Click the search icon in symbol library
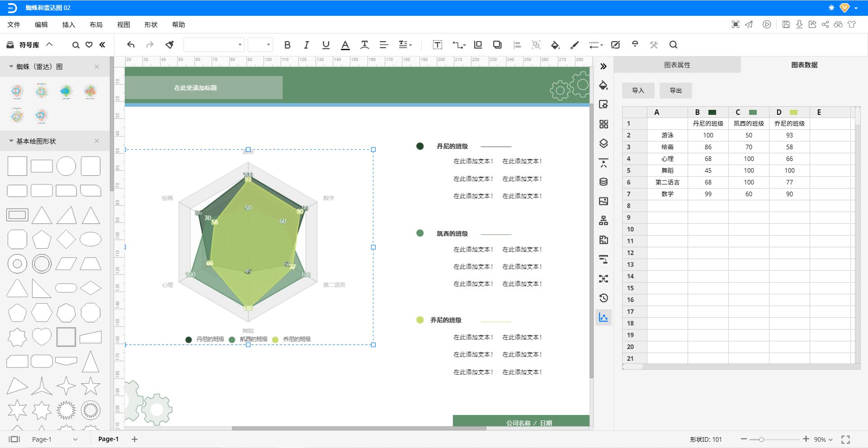Image resolution: width=868 pixels, height=448 pixels. click(76, 45)
